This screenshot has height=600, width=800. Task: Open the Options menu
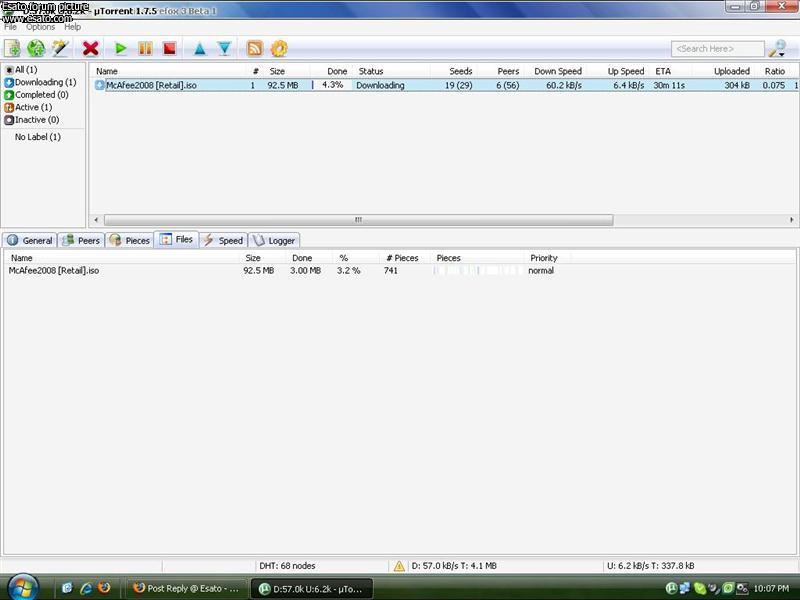pyautogui.click(x=40, y=27)
